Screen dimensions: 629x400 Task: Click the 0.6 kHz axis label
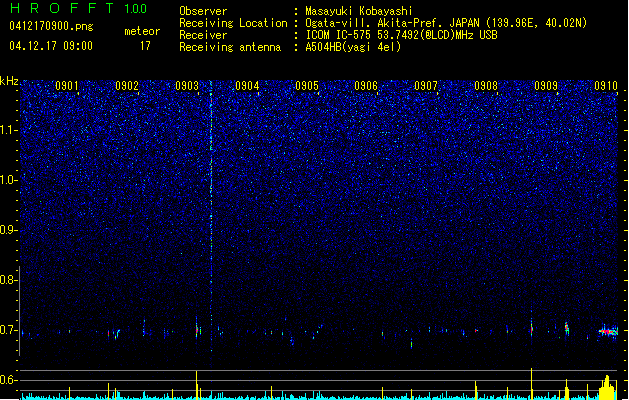(x=9, y=380)
